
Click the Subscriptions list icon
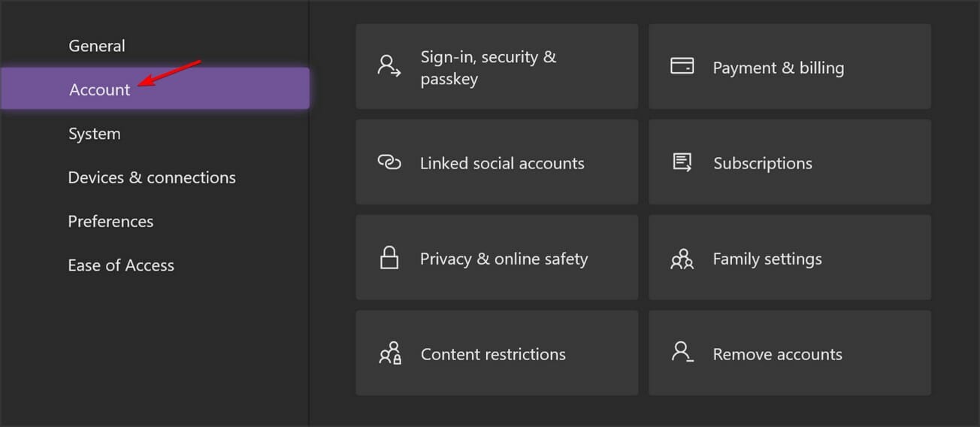[682, 162]
